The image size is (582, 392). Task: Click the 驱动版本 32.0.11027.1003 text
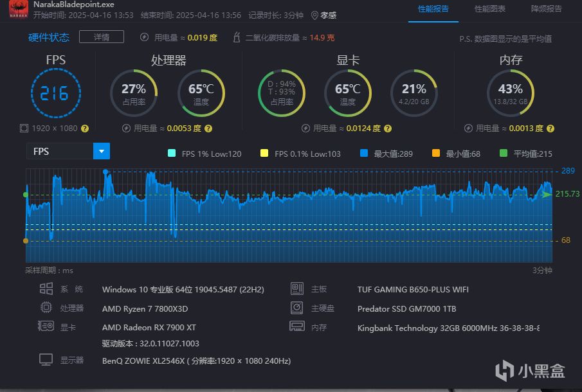point(150,343)
